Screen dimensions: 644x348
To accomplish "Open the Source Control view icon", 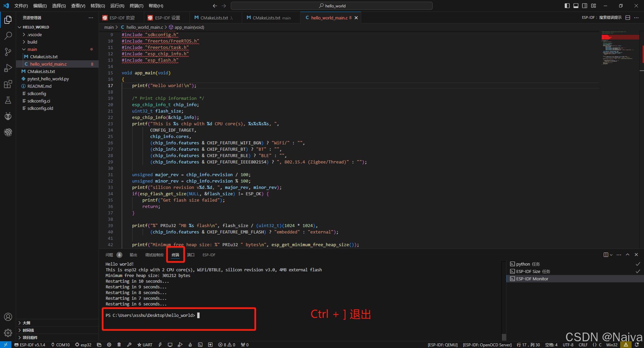I will (x=8, y=52).
